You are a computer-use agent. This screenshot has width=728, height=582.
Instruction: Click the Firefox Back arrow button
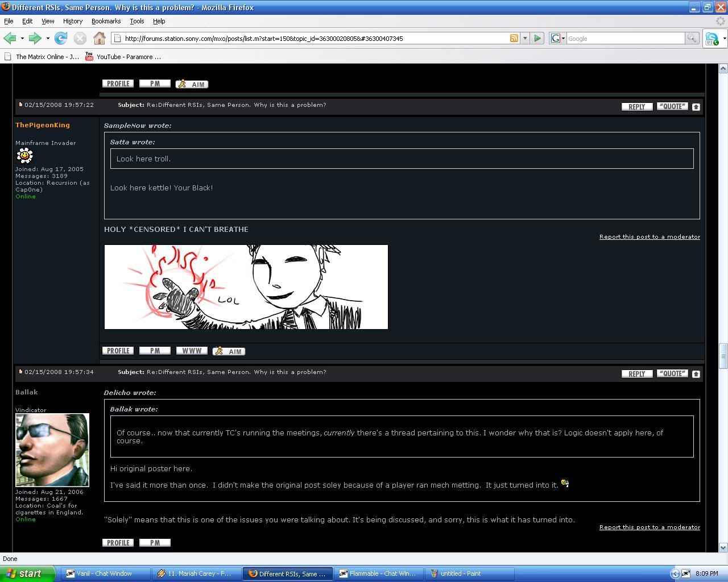pos(10,38)
